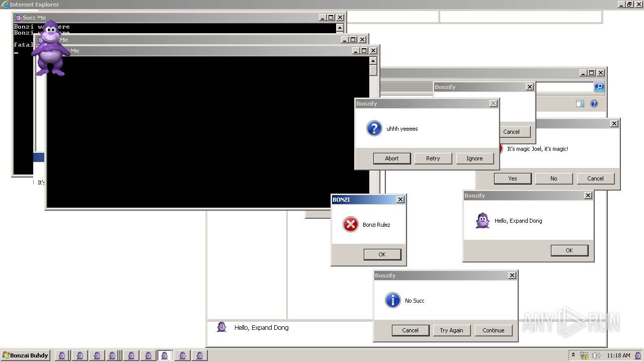Click the front console scrollbar thumb
The image size is (644, 362).
pos(373,70)
